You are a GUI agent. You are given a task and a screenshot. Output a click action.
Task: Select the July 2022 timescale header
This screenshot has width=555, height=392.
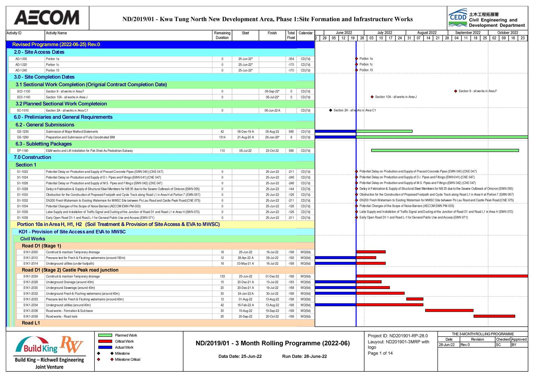[385, 33]
